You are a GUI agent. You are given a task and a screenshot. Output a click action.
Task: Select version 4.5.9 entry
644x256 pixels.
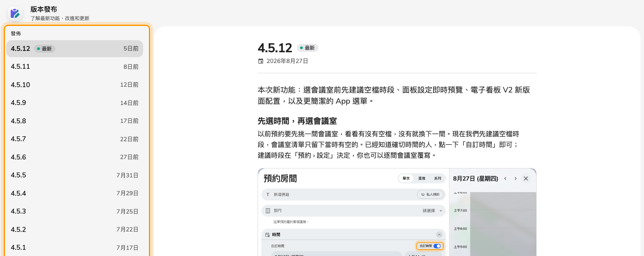tap(75, 103)
